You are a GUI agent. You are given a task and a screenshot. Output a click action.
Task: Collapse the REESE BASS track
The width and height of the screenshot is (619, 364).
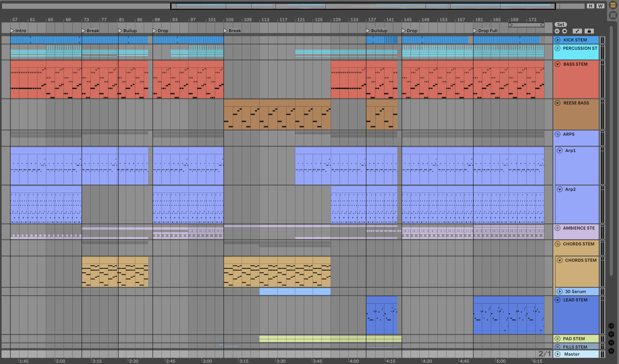[x=557, y=103]
